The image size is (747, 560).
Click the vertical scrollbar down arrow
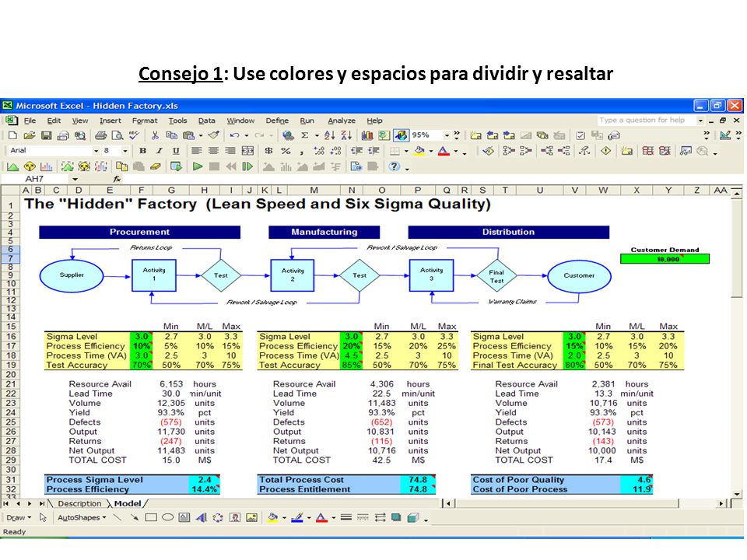click(737, 494)
